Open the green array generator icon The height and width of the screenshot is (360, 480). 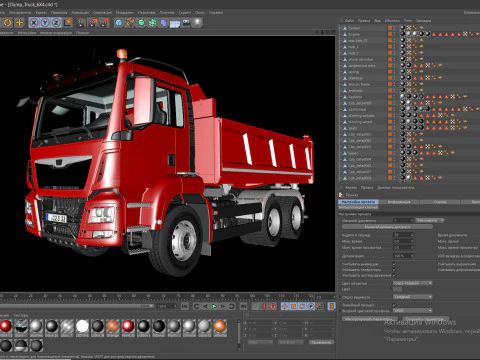[x=153, y=23]
